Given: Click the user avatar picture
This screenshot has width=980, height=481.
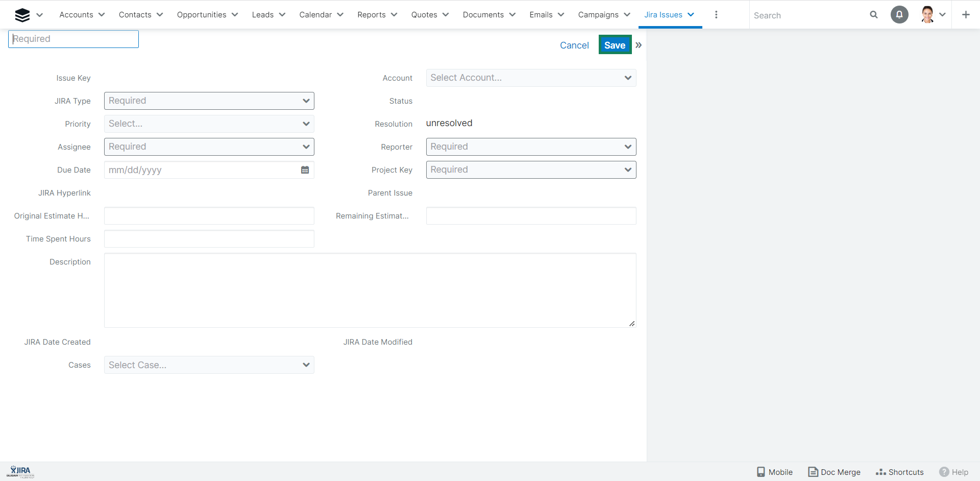Looking at the screenshot, I should tap(927, 15).
